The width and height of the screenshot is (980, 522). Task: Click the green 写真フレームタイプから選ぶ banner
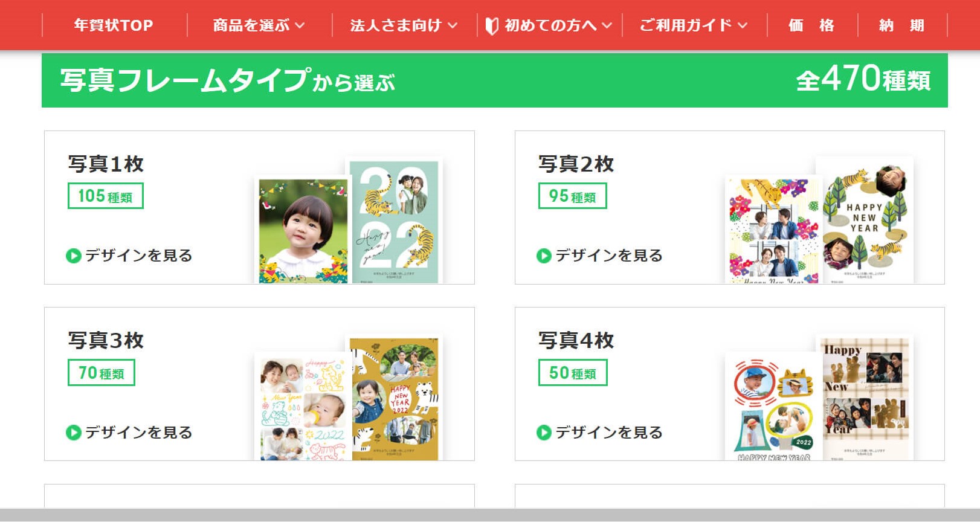point(494,80)
